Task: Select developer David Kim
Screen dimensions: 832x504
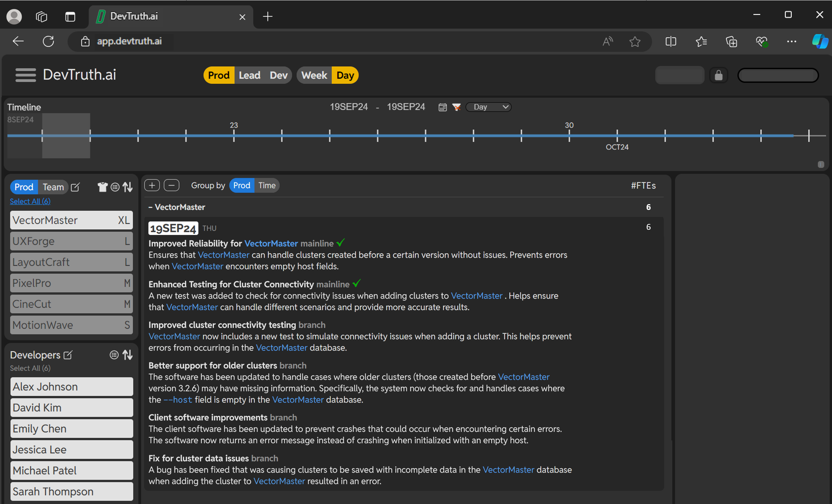Action: (72, 408)
